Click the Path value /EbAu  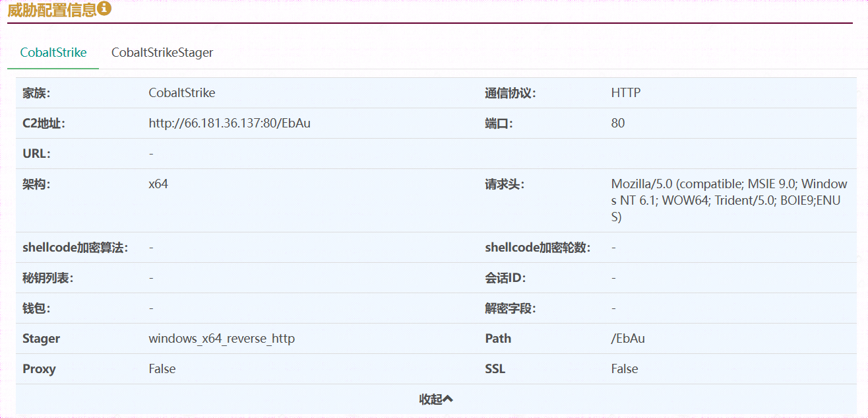click(x=628, y=339)
